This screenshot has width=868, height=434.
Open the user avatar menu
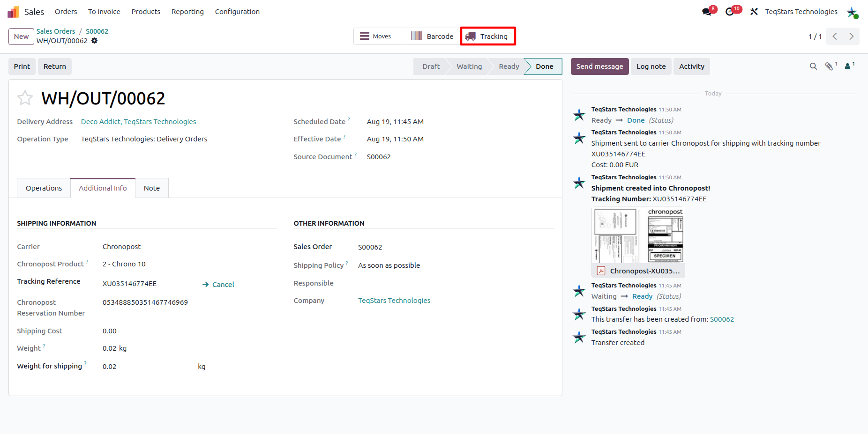tap(852, 12)
